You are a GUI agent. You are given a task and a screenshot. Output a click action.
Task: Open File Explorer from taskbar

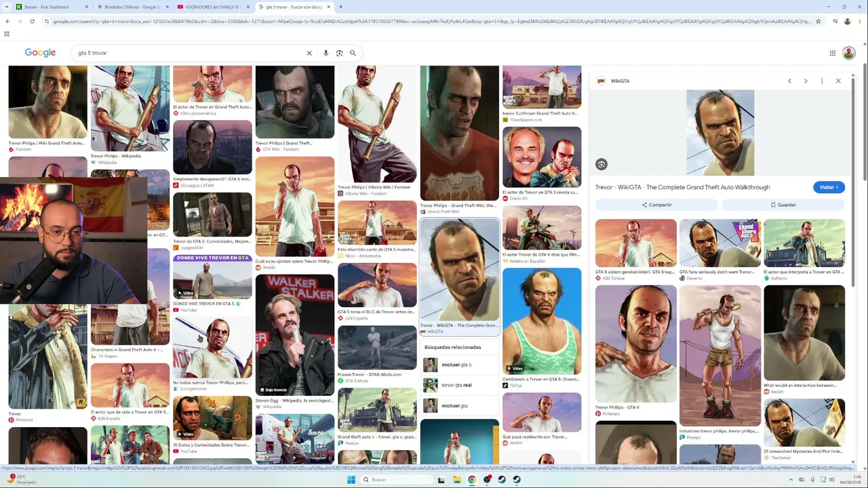point(457,480)
